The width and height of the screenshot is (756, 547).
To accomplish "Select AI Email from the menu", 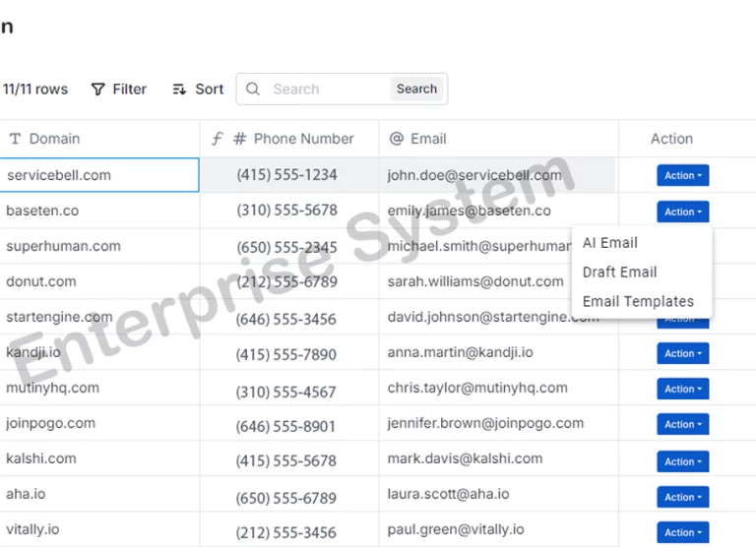I will (x=610, y=243).
